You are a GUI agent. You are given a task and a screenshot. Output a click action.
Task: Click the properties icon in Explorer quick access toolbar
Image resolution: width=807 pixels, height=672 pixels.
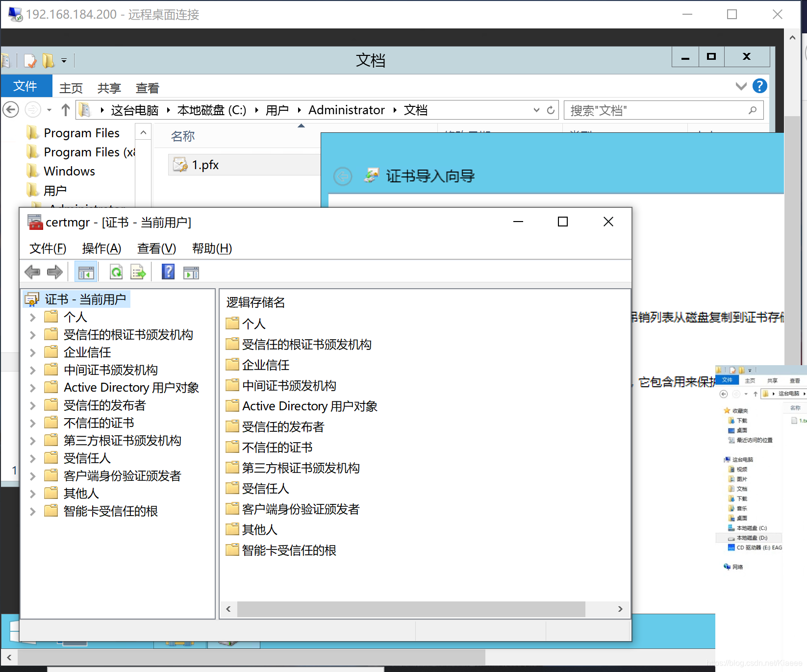[x=30, y=61]
